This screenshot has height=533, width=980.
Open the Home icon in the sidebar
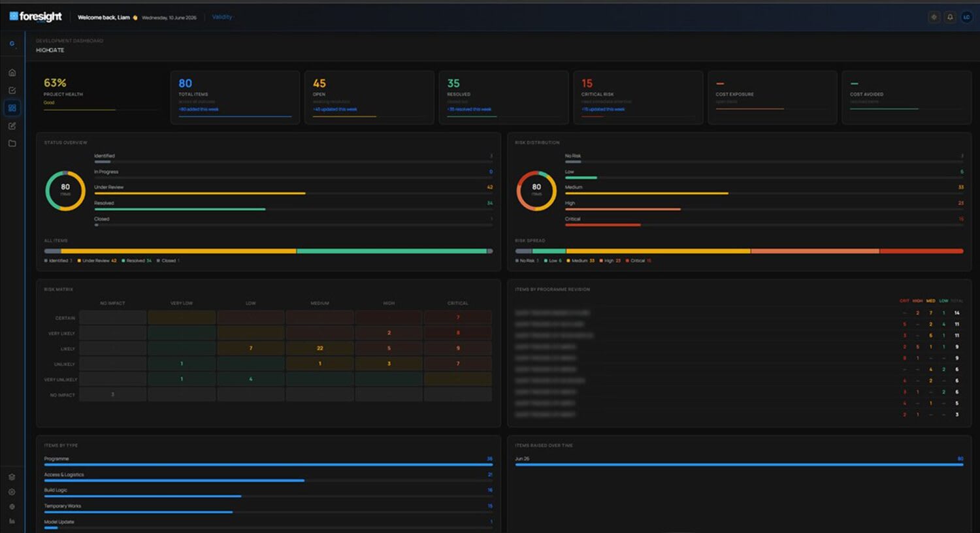[x=12, y=73]
